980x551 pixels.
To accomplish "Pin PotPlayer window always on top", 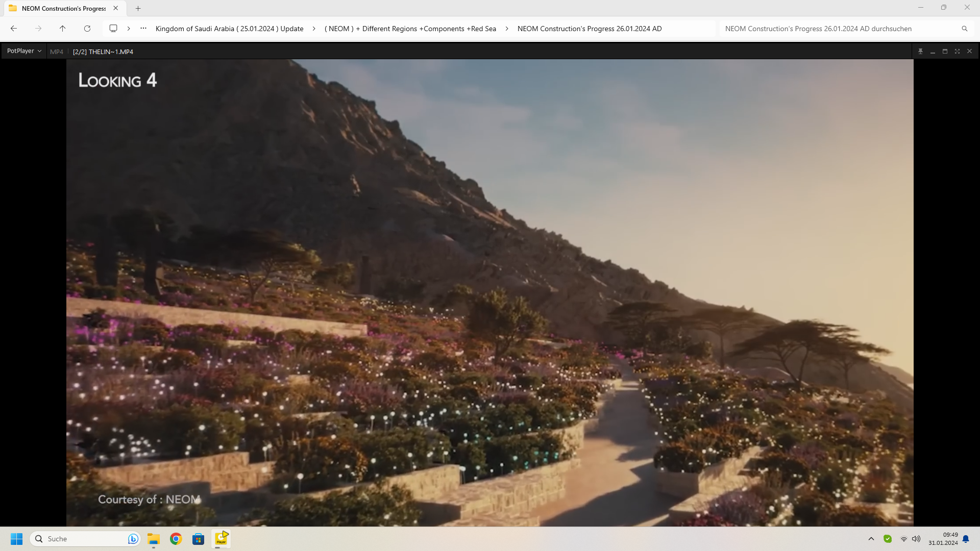I will pyautogui.click(x=920, y=52).
